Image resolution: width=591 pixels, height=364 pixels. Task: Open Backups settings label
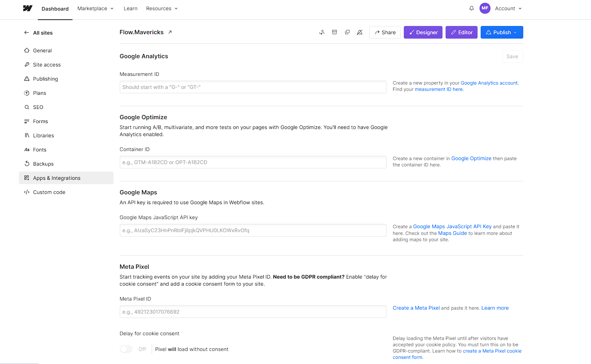coord(43,164)
